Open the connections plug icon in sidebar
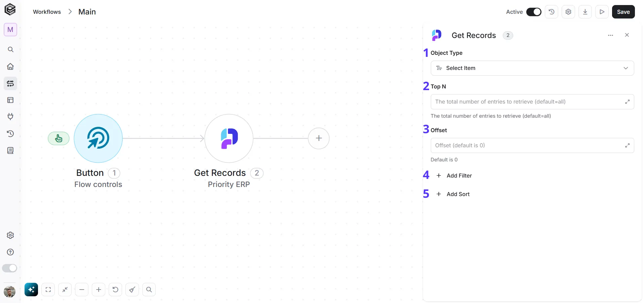644x303 pixels. [x=10, y=117]
